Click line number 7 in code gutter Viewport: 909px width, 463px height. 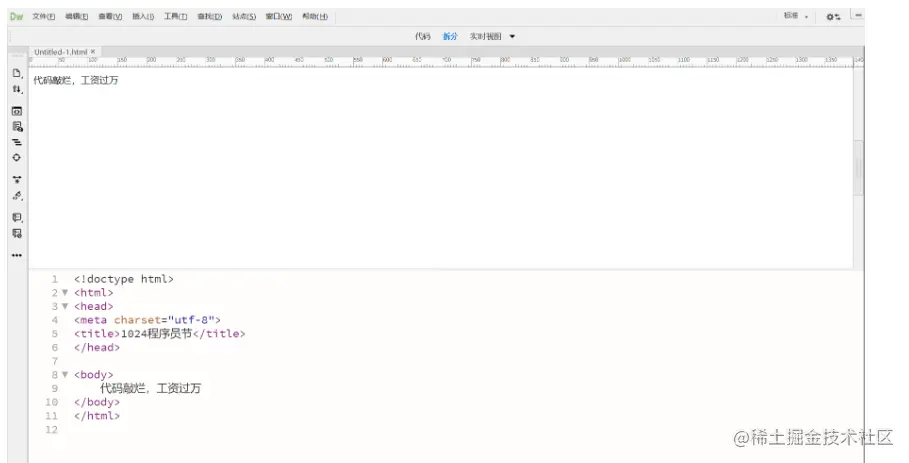point(55,361)
